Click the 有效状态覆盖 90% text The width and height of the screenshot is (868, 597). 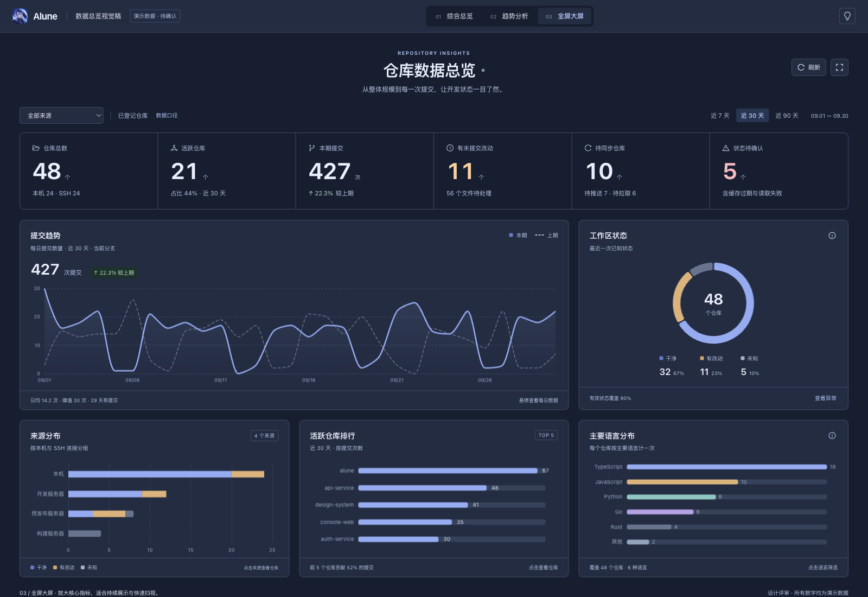(610, 398)
